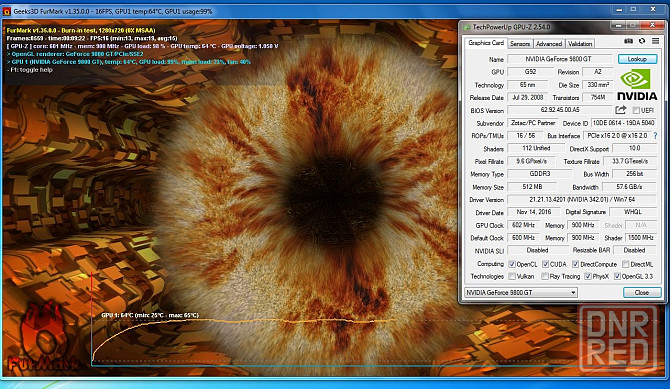Open the NVIDIA GeForce 9800 GT dropdown
670x389 pixels.
(521, 292)
